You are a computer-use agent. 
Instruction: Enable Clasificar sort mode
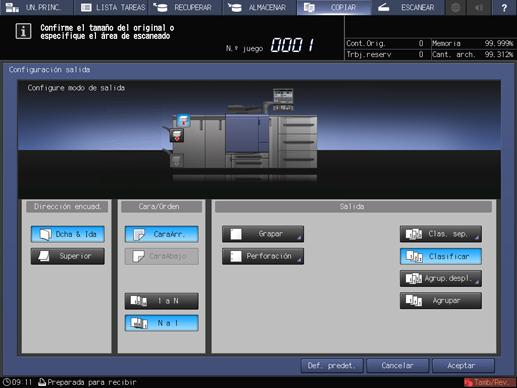click(441, 256)
